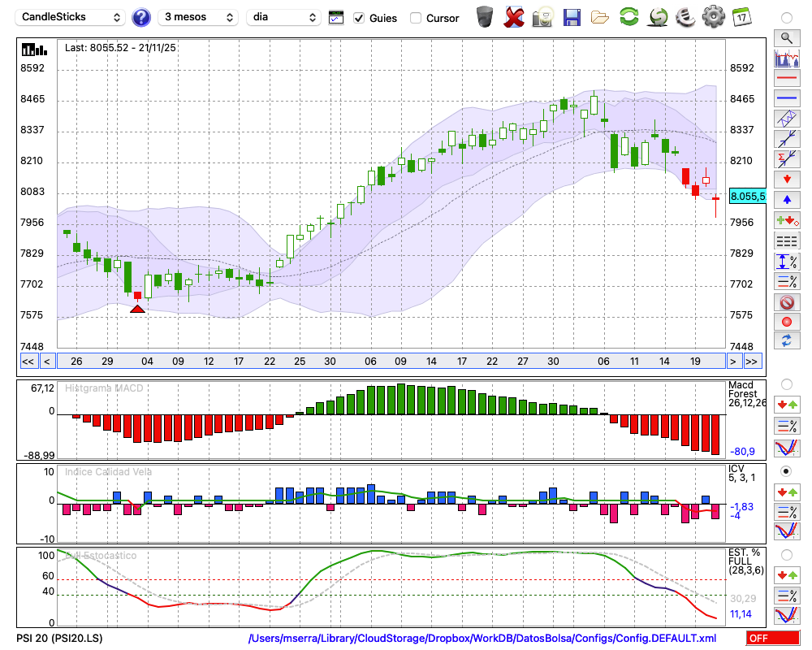
Task: Click the blue and red area chart icon
Action: [x=787, y=58]
